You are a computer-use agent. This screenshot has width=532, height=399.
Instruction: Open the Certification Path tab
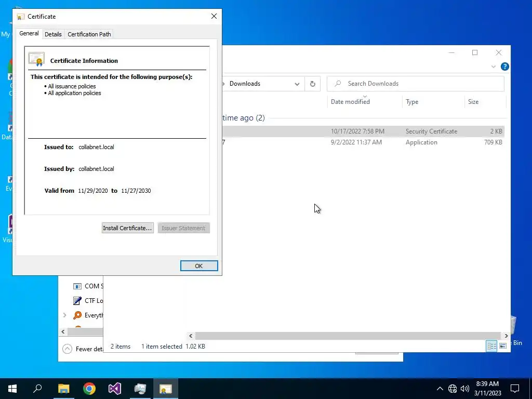tap(89, 34)
